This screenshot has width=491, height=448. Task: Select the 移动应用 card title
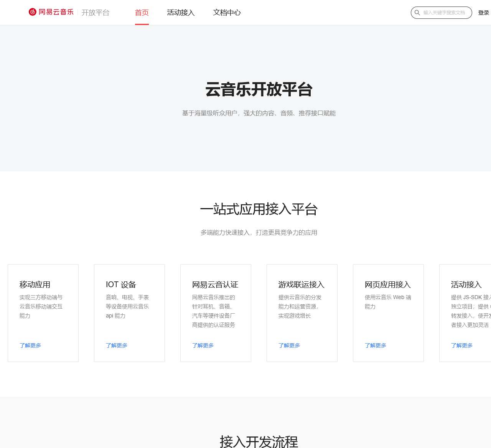pyautogui.click(x=35, y=284)
